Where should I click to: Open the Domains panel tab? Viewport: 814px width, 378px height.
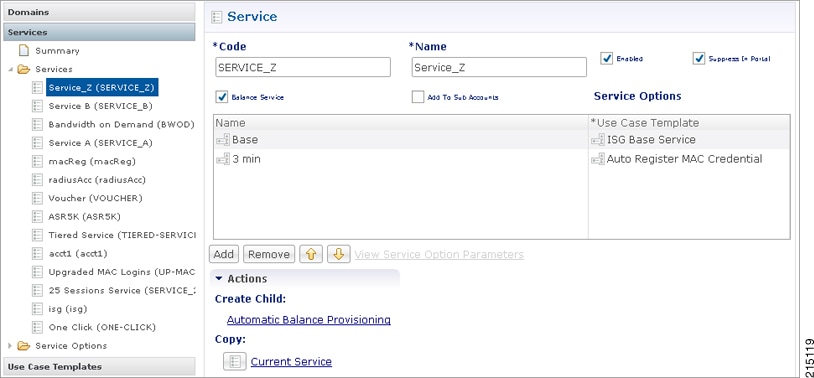click(99, 12)
